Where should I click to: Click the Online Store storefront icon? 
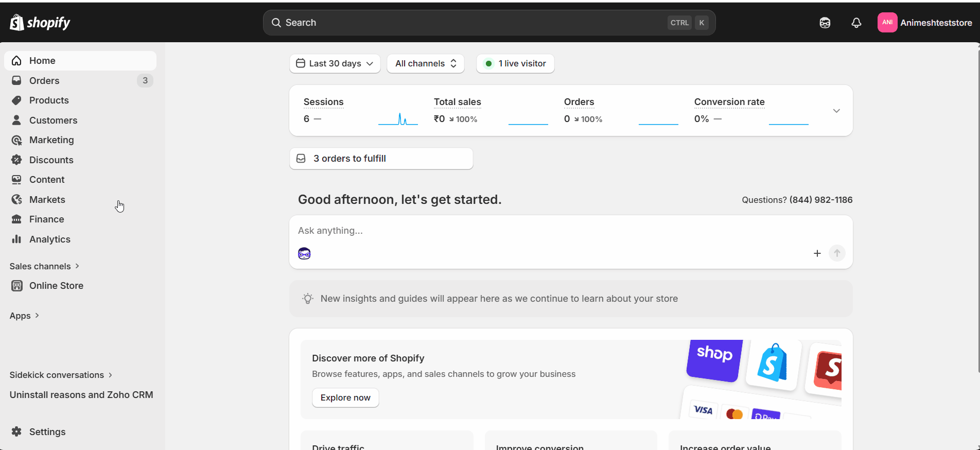[x=16, y=286]
